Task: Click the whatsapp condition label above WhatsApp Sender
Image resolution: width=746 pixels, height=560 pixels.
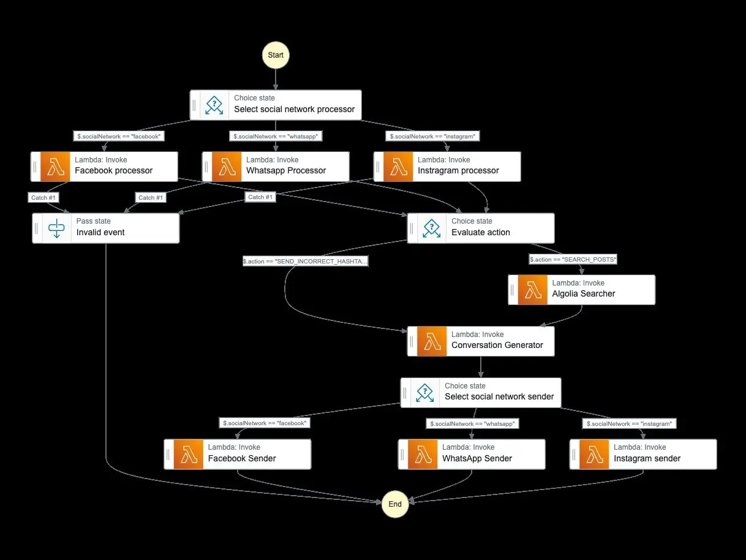Action: point(473,423)
